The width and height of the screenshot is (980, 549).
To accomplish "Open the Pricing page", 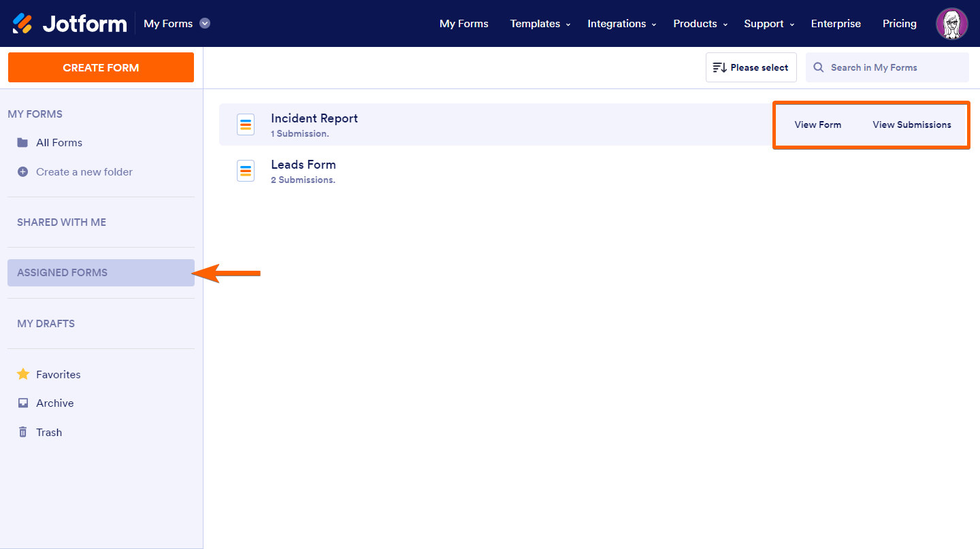I will (x=900, y=24).
